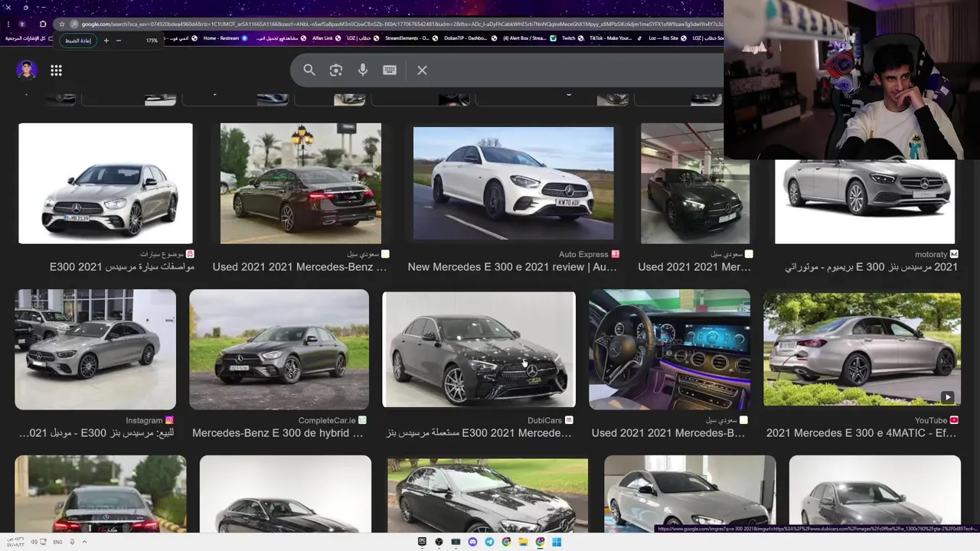980x551 pixels.
Task: Bookmark this page with the star icon
Action: pyautogui.click(x=62, y=24)
